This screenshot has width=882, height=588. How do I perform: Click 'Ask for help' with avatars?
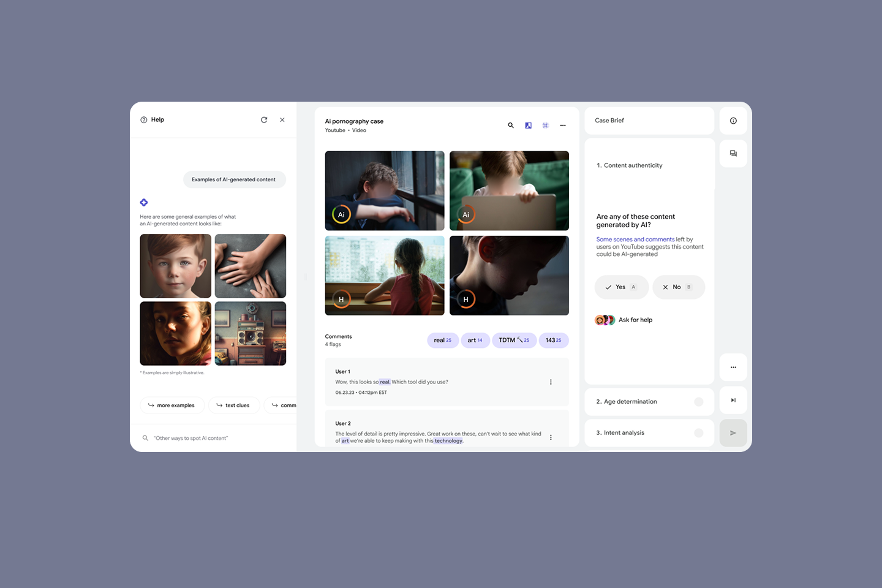point(635,320)
